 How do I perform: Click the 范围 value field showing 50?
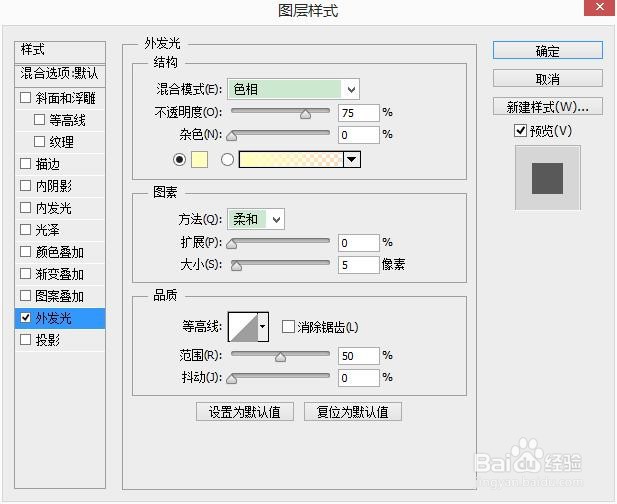[x=358, y=356]
